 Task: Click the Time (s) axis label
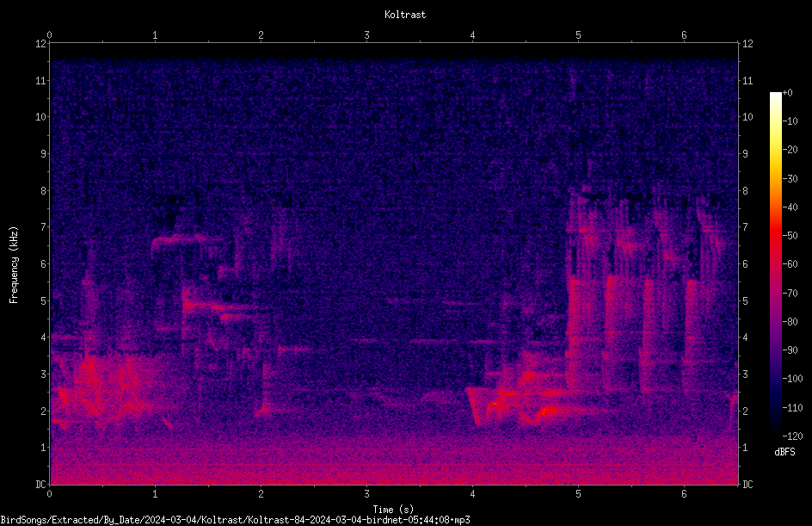pyautogui.click(x=394, y=510)
